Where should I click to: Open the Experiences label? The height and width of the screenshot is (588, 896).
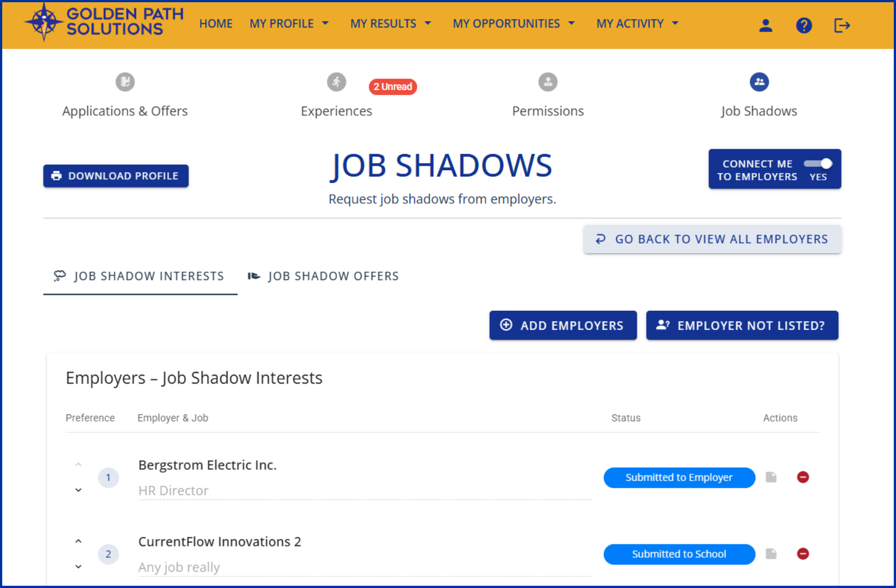click(337, 111)
